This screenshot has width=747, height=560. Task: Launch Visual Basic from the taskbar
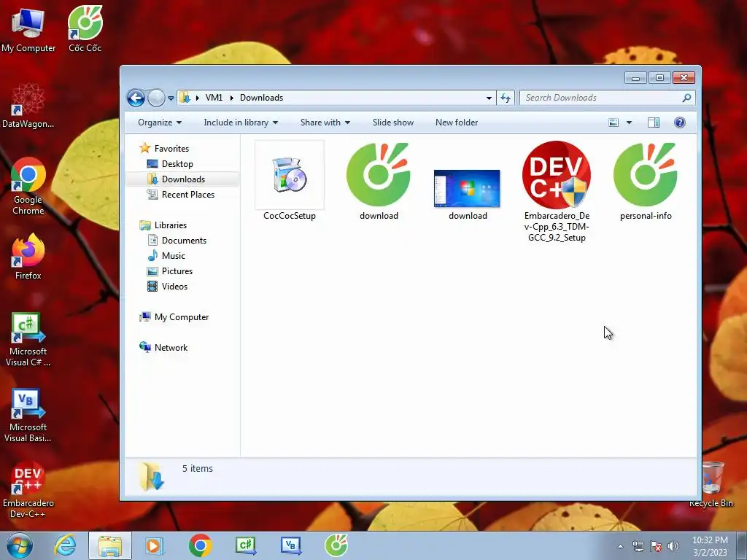(291, 545)
